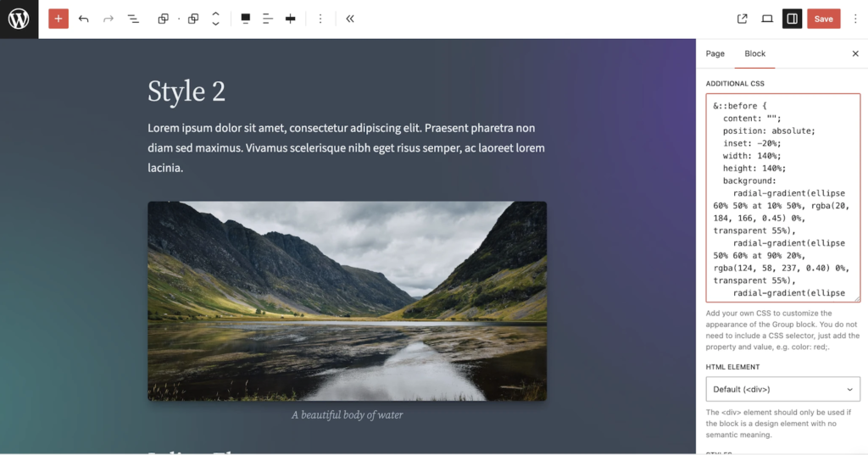Screen dimensions: 868x455
Task: Select the parent Group block icon
Action: pos(163,19)
